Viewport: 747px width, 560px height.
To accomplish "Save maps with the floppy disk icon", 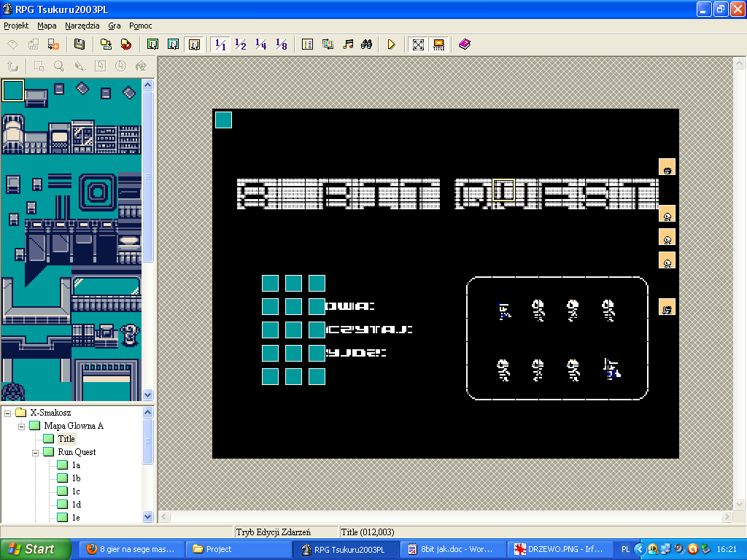I will (80, 44).
